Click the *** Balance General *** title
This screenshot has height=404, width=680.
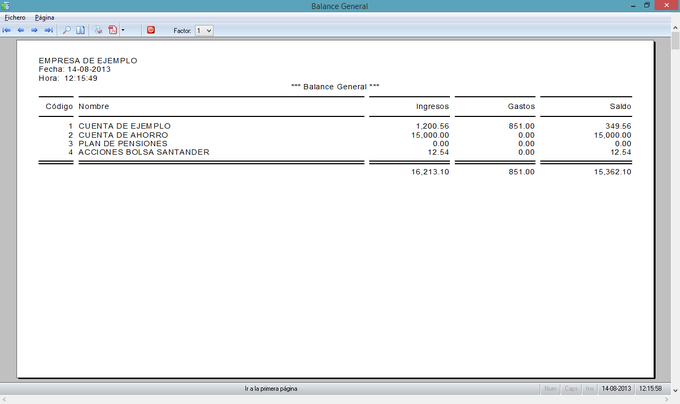335,87
